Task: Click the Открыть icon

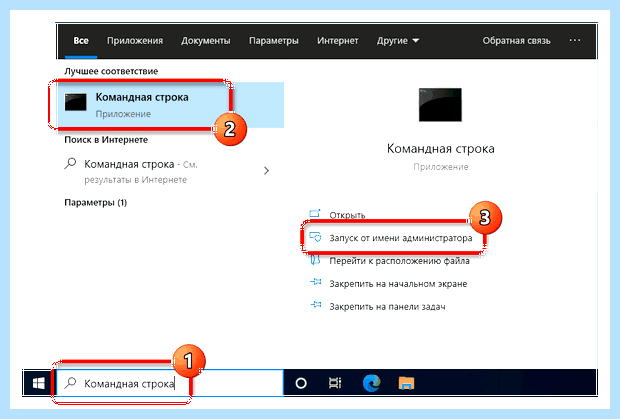Action: click(x=315, y=214)
